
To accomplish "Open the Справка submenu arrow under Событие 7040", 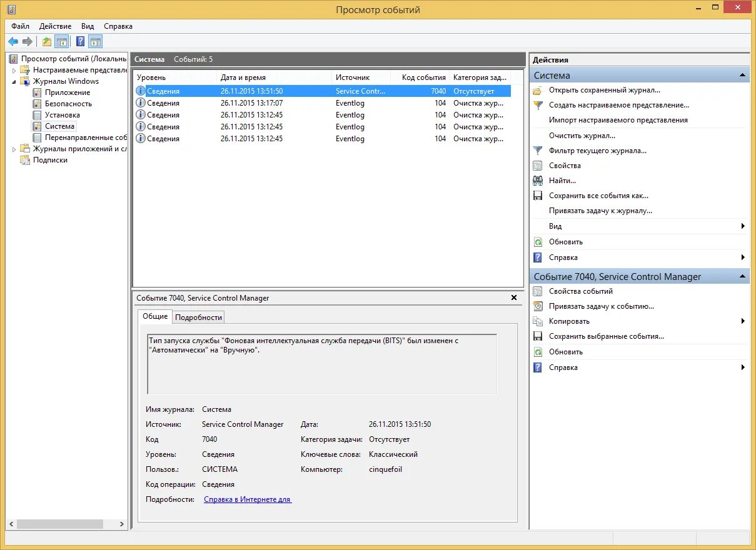I will 743,367.
